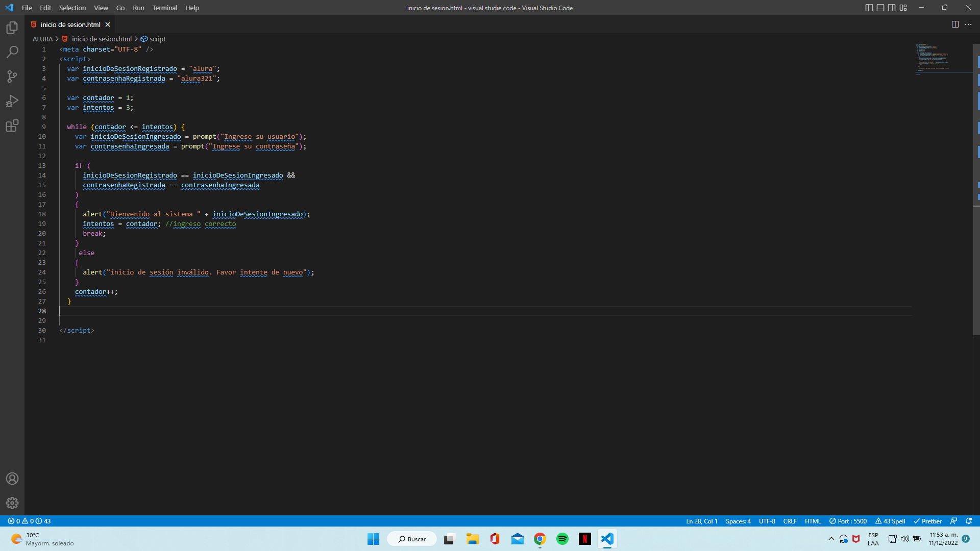Click the inicio de sesion.html breadcrumb
This screenshot has width=980, height=551.
[x=97, y=39]
